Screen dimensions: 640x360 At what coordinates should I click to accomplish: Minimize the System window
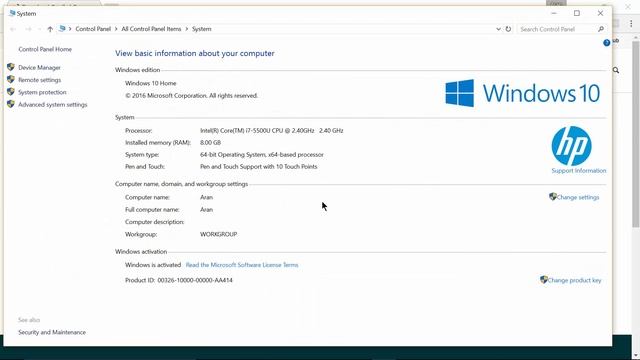click(553, 13)
